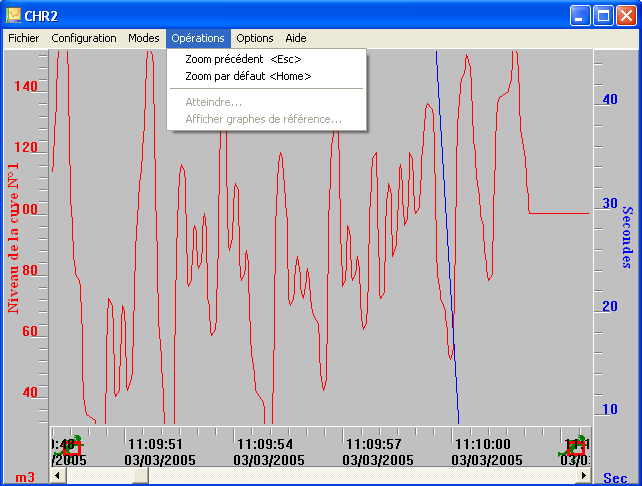Click the m3 unit label
The height and width of the screenshot is (486, 642).
click(x=25, y=478)
